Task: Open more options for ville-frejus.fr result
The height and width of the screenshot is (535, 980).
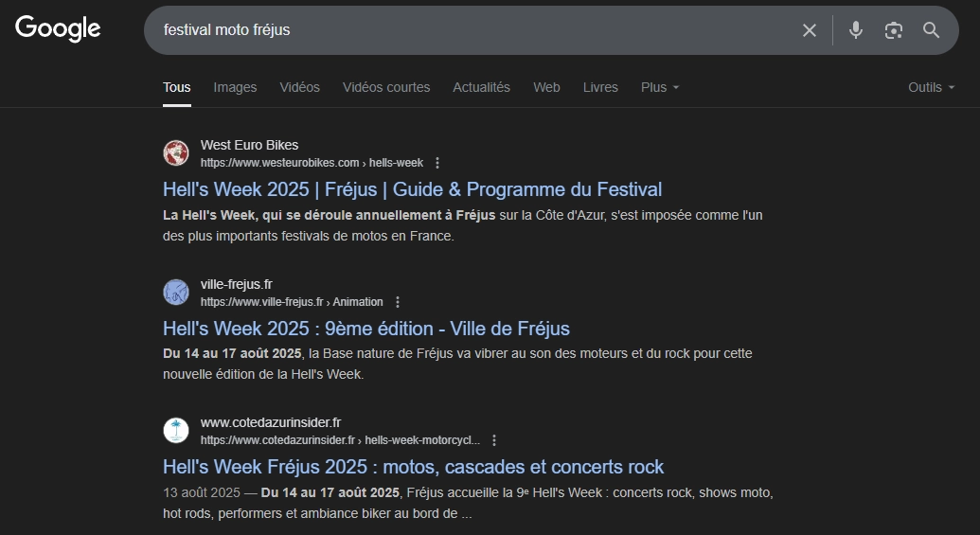Action: click(398, 302)
